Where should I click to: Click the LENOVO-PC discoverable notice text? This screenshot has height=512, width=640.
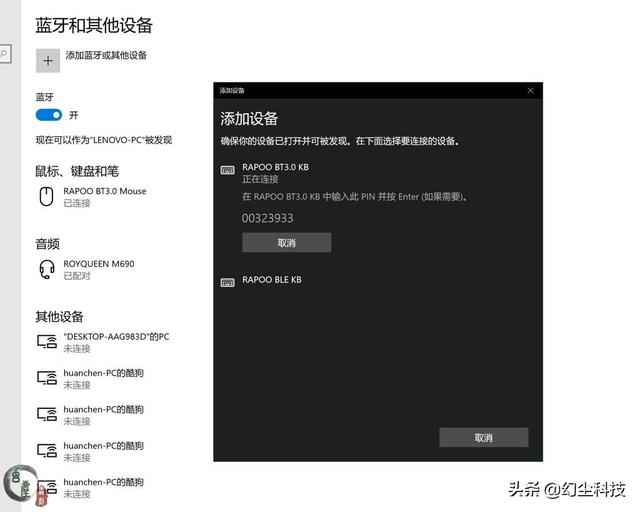coord(104,140)
